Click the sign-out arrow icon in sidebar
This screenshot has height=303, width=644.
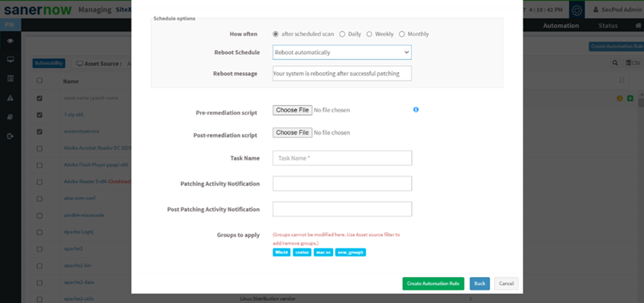(11, 136)
